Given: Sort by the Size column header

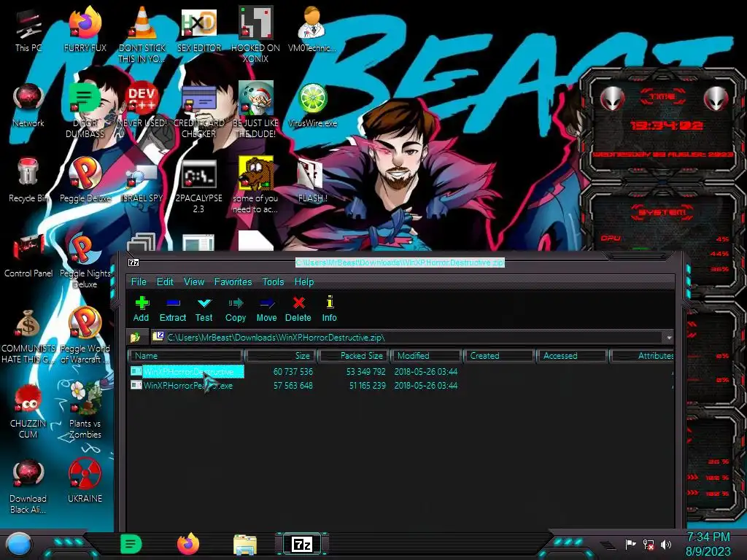Looking at the screenshot, I should pyautogui.click(x=281, y=356).
